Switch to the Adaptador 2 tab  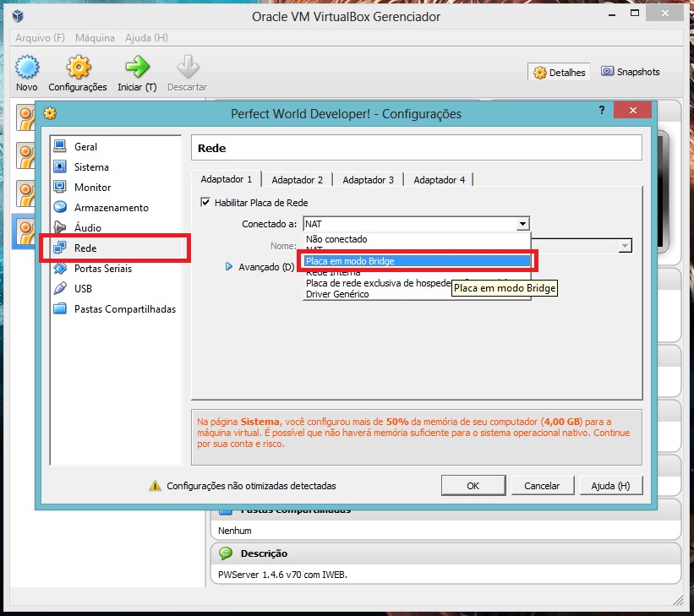point(297,180)
